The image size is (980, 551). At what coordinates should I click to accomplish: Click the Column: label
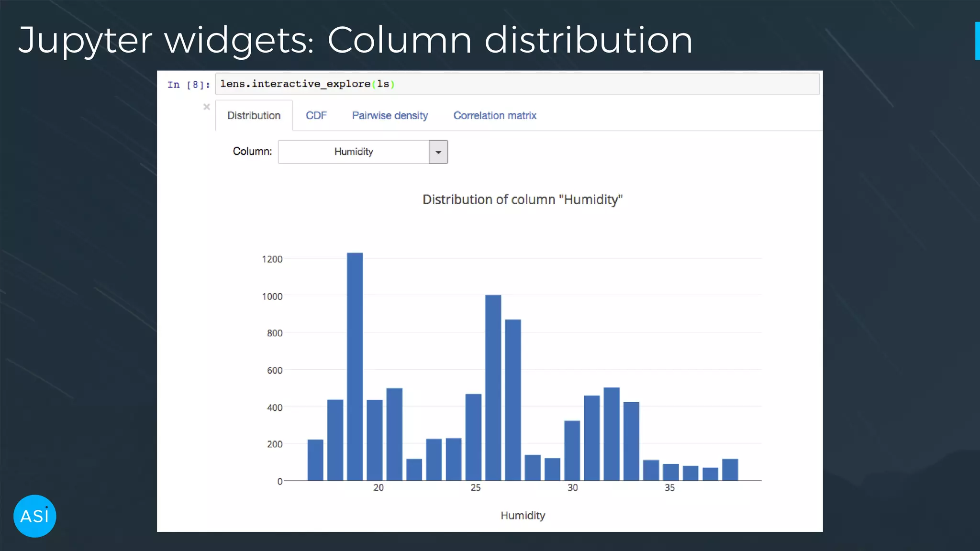(252, 152)
